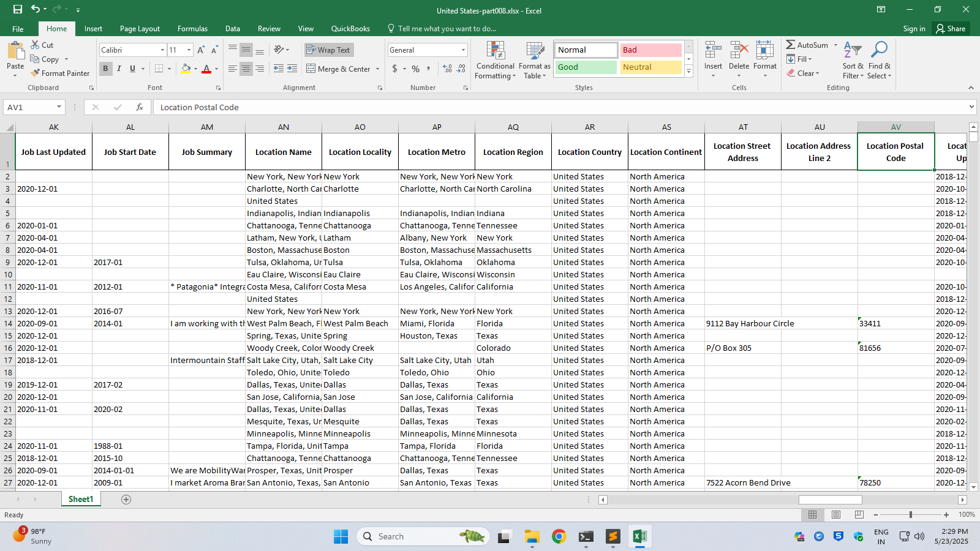Switch to the Page Layout tab
This screenshot has height=551, width=980.
(140, 29)
